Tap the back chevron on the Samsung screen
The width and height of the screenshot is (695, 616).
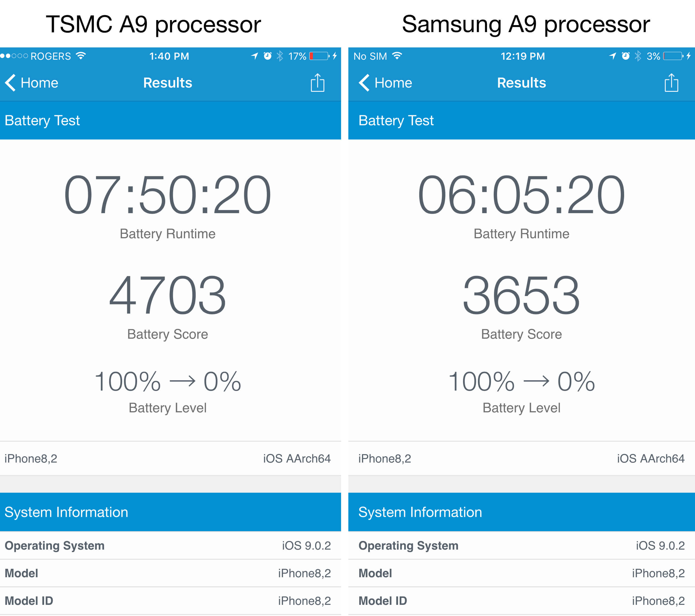pos(364,83)
